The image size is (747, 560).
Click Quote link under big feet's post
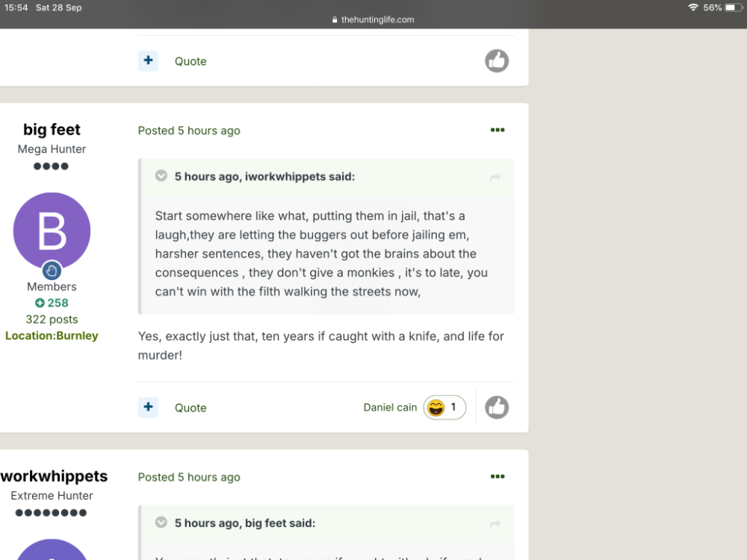(190, 408)
